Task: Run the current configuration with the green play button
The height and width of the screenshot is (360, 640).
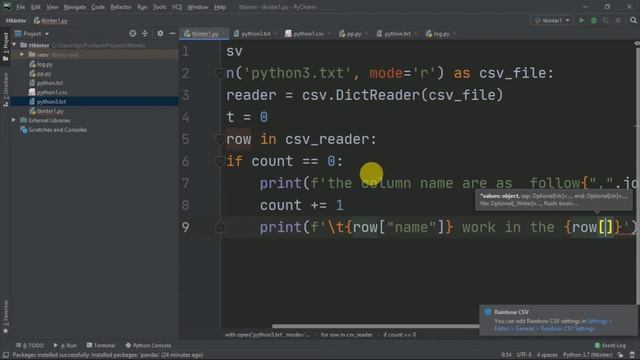Action: click(x=582, y=20)
